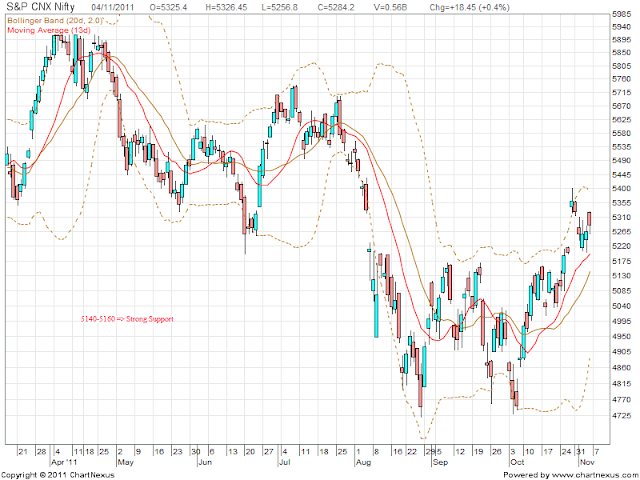This screenshot has height=480, width=640.
Task: Click the 'Jun' month label
Action: pyautogui.click(x=205, y=462)
